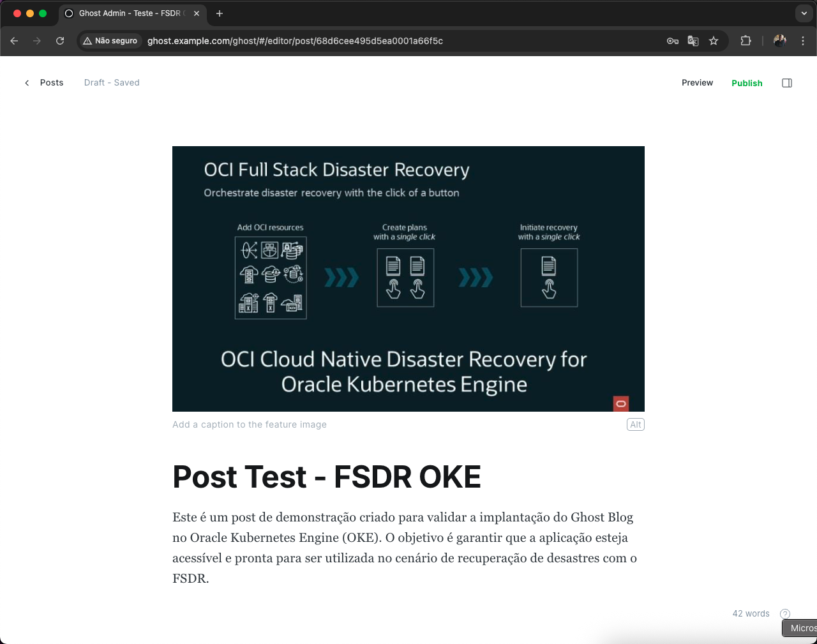
Task: Click the green Publish button
Action: tap(747, 83)
